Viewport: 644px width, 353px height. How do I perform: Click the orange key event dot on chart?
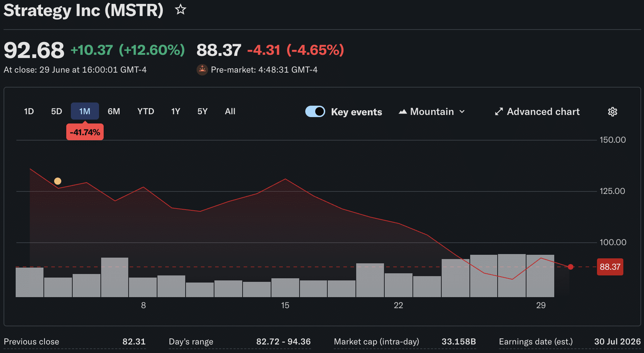(58, 181)
